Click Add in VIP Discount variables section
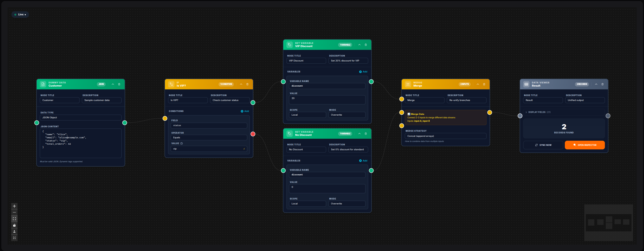 [x=363, y=71]
